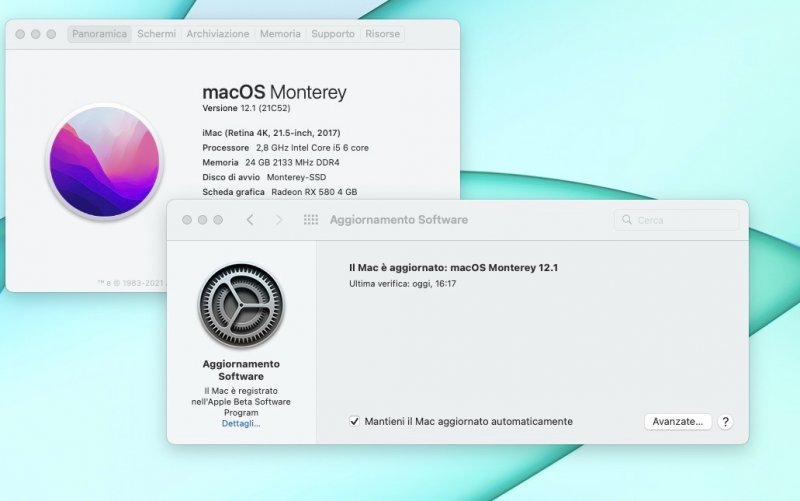The width and height of the screenshot is (800, 501).
Task: Click iMac (Retina 4K, 21.5-inch, 2017) text
Action: 271,133
